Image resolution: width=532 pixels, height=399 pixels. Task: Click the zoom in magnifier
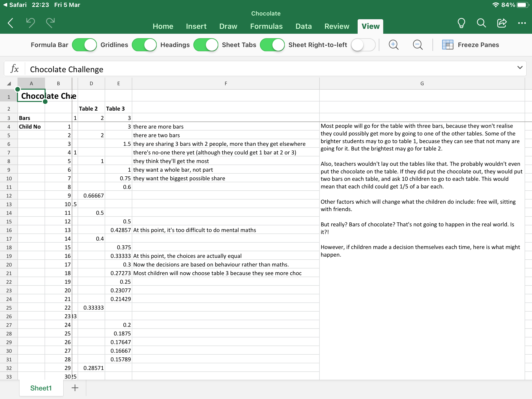(394, 45)
